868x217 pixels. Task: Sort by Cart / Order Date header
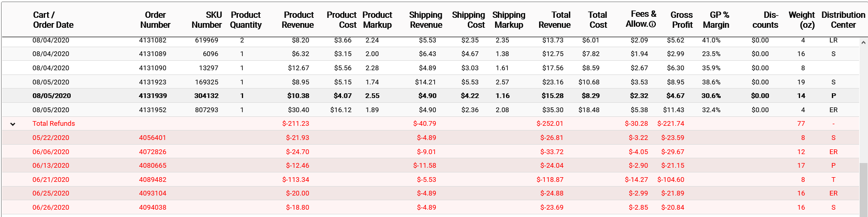53,20
